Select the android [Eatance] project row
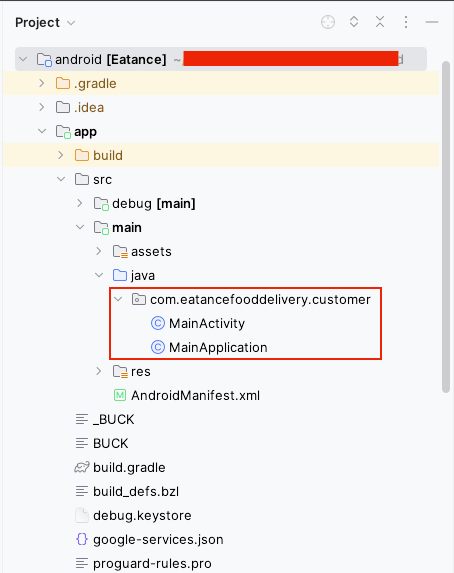The width and height of the screenshot is (454, 573). (221, 59)
